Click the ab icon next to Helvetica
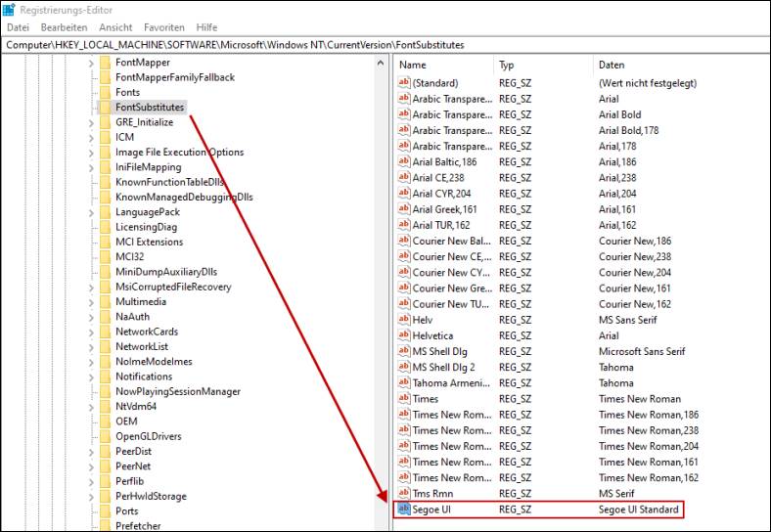 pos(404,335)
